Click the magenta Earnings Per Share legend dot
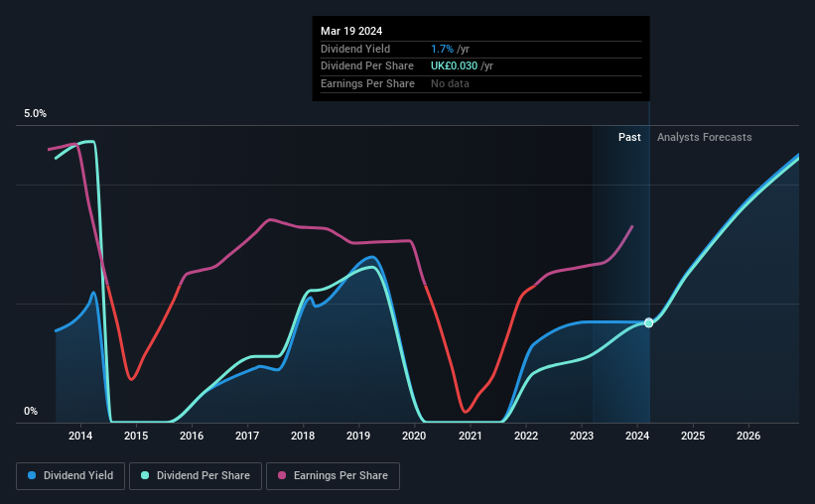Viewport: 815px width, 504px height. click(x=282, y=475)
